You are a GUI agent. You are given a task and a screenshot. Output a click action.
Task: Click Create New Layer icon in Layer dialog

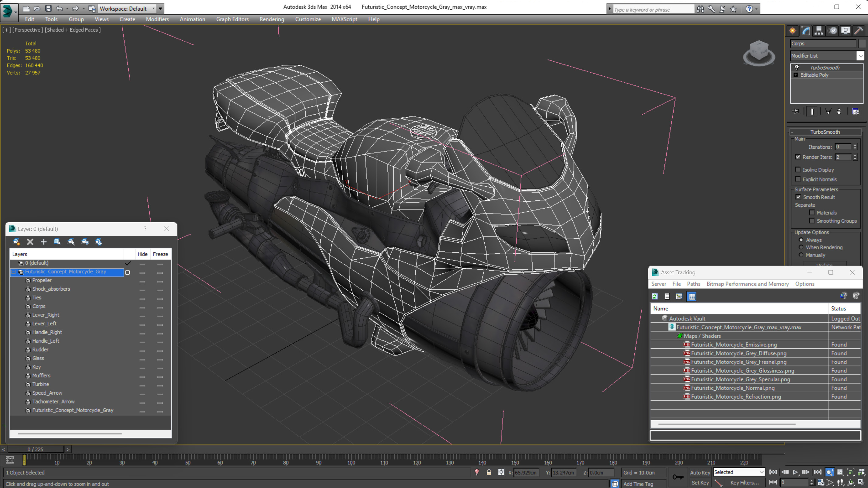click(16, 242)
